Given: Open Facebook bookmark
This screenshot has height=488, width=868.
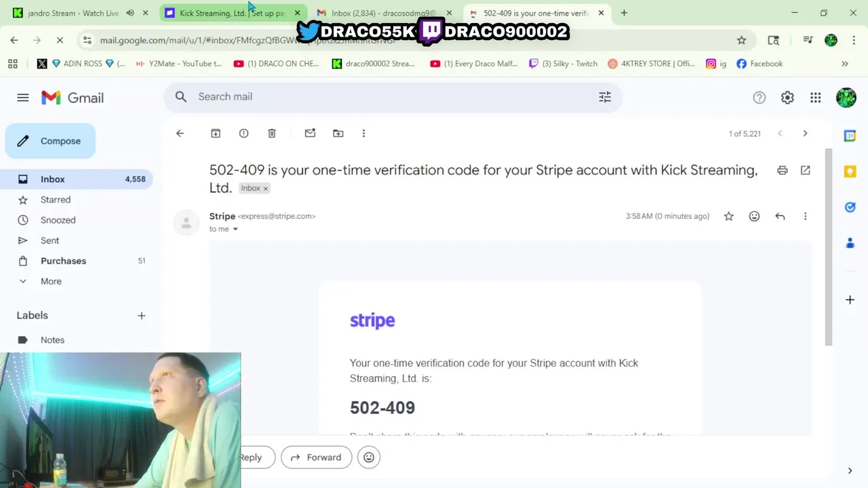Looking at the screenshot, I should pos(759,64).
